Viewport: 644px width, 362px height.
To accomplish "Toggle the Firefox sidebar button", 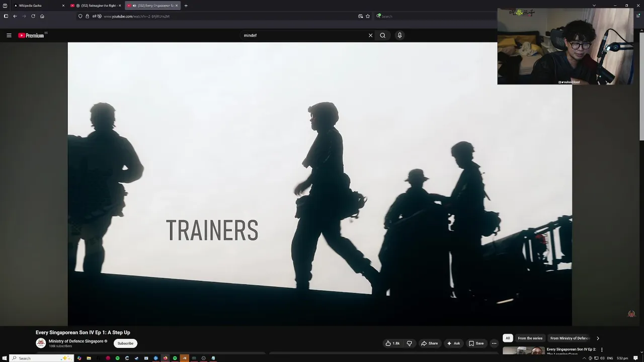I will tap(6, 16).
